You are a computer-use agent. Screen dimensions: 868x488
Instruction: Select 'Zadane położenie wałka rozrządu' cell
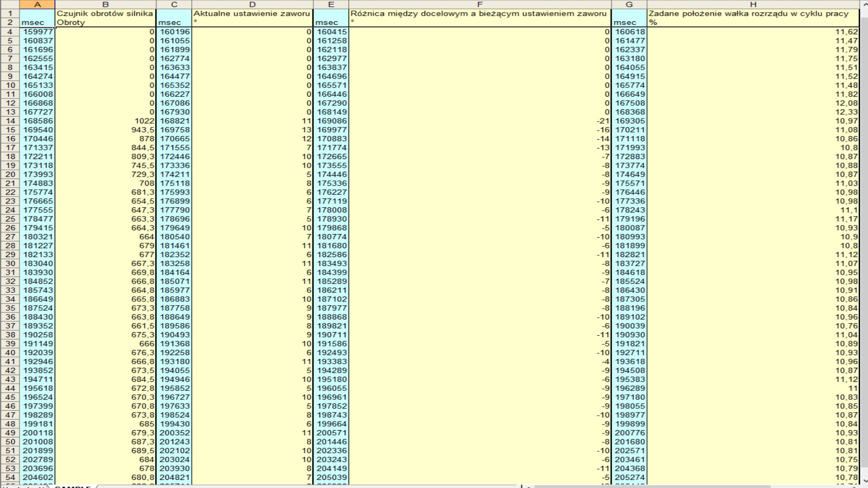pos(753,14)
